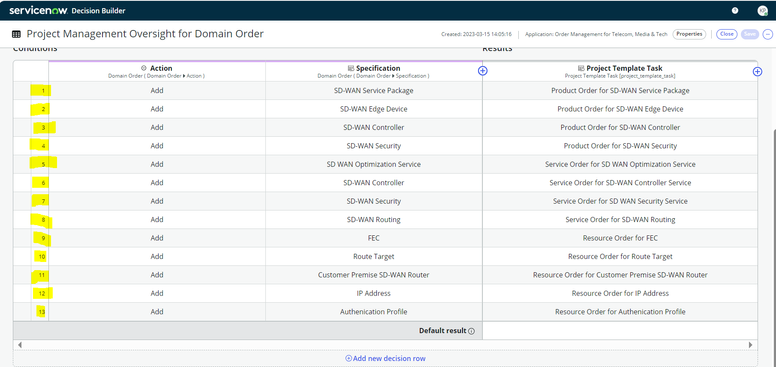
Task: Select the Route Target specification cell
Action: point(374,257)
